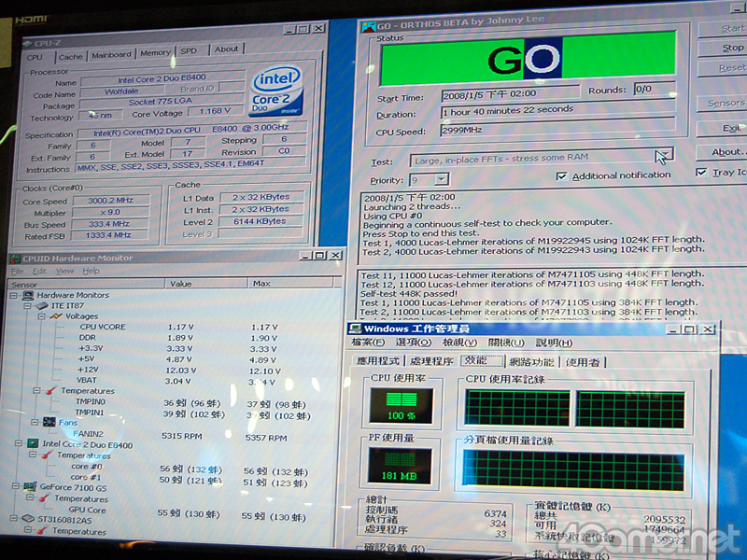Open the Test type dropdown in Orthos
The width and height of the screenshot is (747, 560).
click(x=664, y=154)
